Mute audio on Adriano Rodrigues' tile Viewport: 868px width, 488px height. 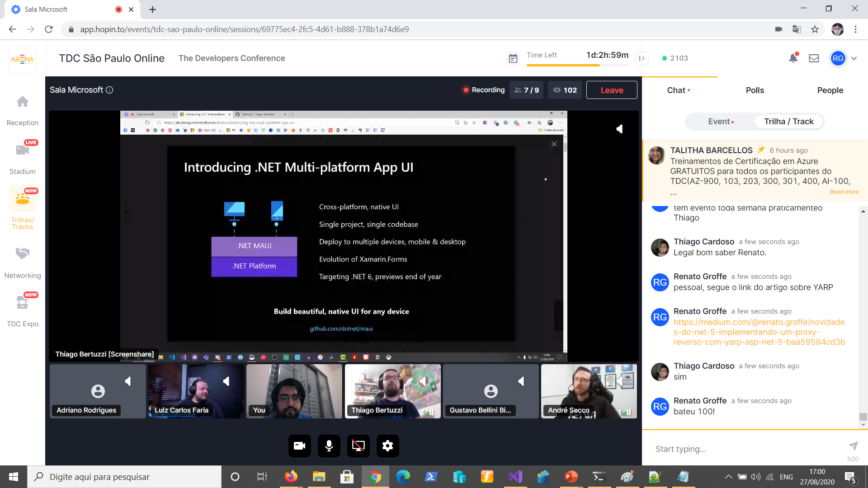[x=128, y=381]
